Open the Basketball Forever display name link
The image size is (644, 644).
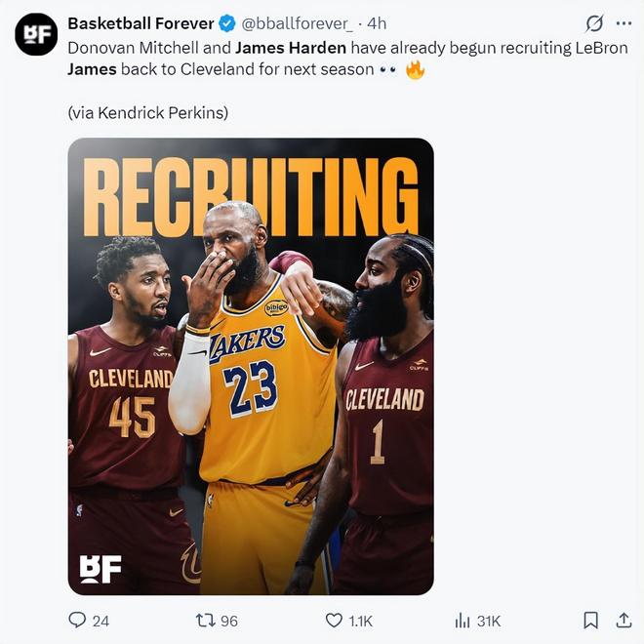click(x=141, y=23)
